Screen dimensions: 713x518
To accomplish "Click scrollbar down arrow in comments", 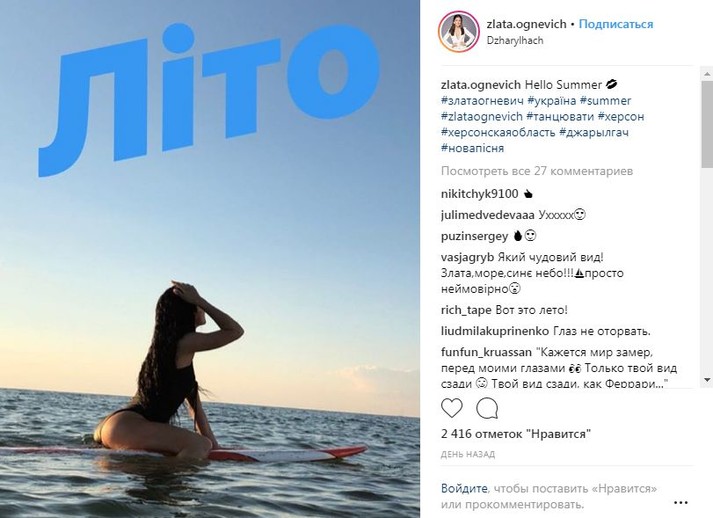I will (x=707, y=380).
